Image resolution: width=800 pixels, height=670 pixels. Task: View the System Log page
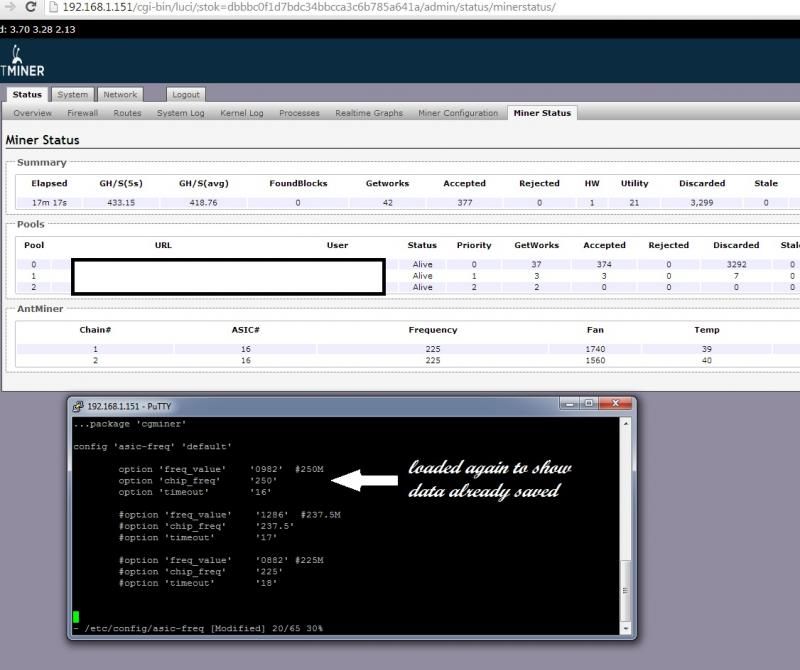180,113
